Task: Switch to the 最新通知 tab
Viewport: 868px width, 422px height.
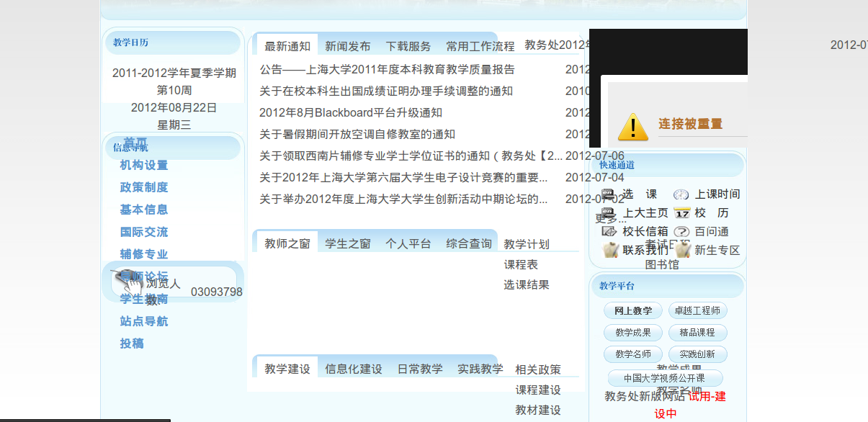Action: point(287,46)
